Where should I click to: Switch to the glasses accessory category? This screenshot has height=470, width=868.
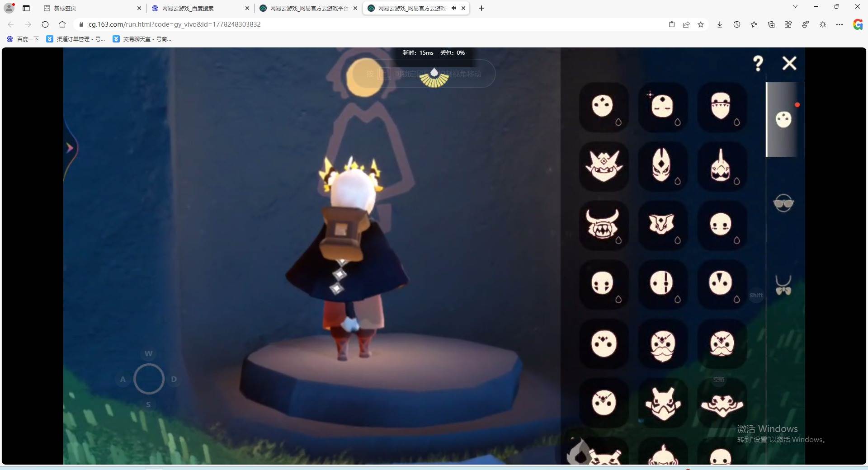coord(783,203)
